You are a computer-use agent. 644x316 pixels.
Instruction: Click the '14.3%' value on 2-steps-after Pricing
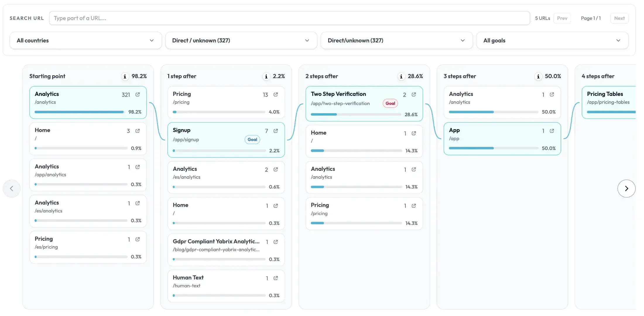coord(411,223)
